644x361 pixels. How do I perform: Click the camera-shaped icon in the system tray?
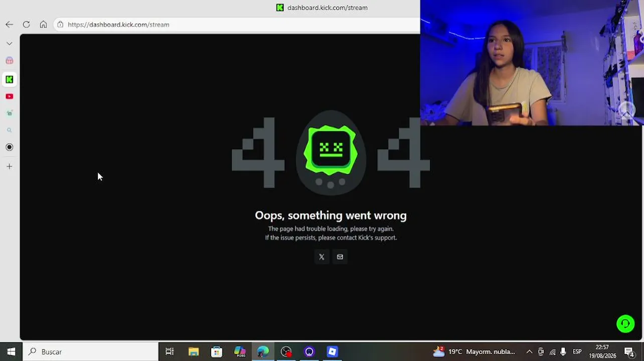[541, 351]
